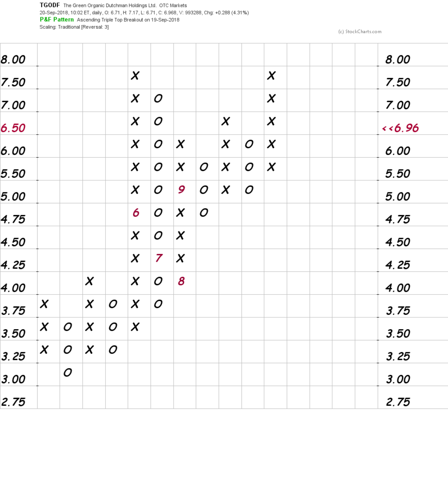The width and height of the screenshot is (448, 477).
Task: Click the red 6.50 label on left axis
Action: point(13,128)
